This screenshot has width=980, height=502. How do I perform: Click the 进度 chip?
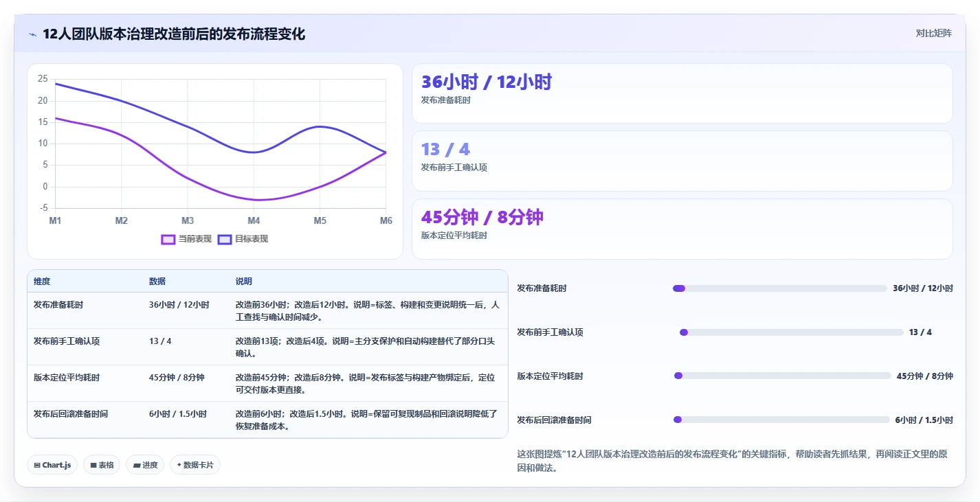coord(145,465)
